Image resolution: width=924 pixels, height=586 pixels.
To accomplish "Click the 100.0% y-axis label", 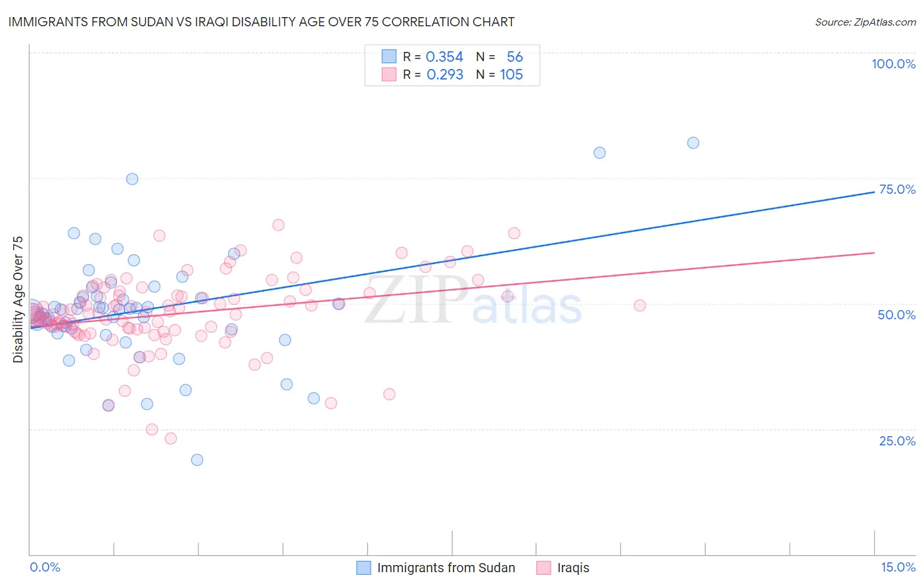I will [x=894, y=64].
